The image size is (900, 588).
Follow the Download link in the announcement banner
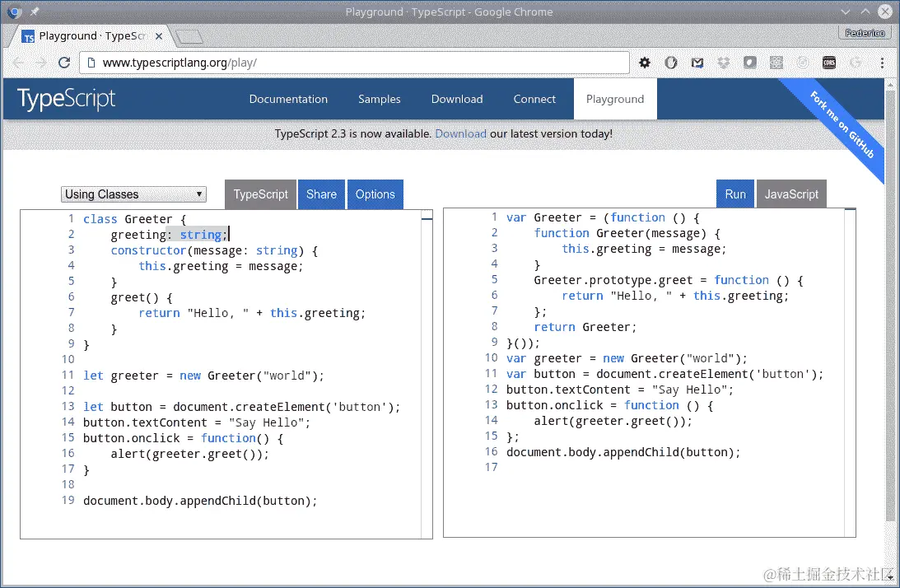tap(460, 133)
